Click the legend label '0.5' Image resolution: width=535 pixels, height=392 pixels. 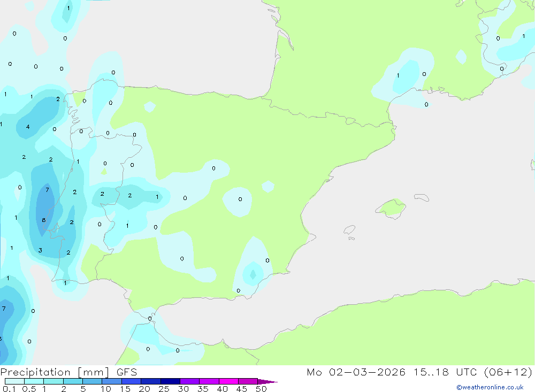(29, 389)
